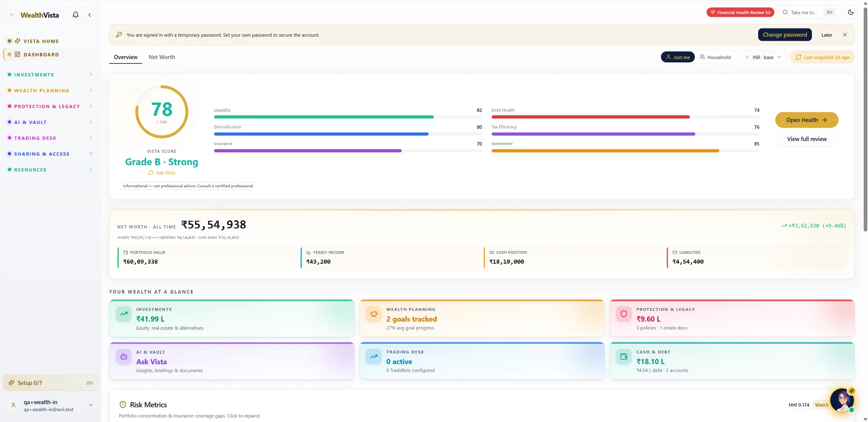Screen dimensions: 868x422
Task: Click the Protection & Legacy shield icon
Action: point(624,314)
